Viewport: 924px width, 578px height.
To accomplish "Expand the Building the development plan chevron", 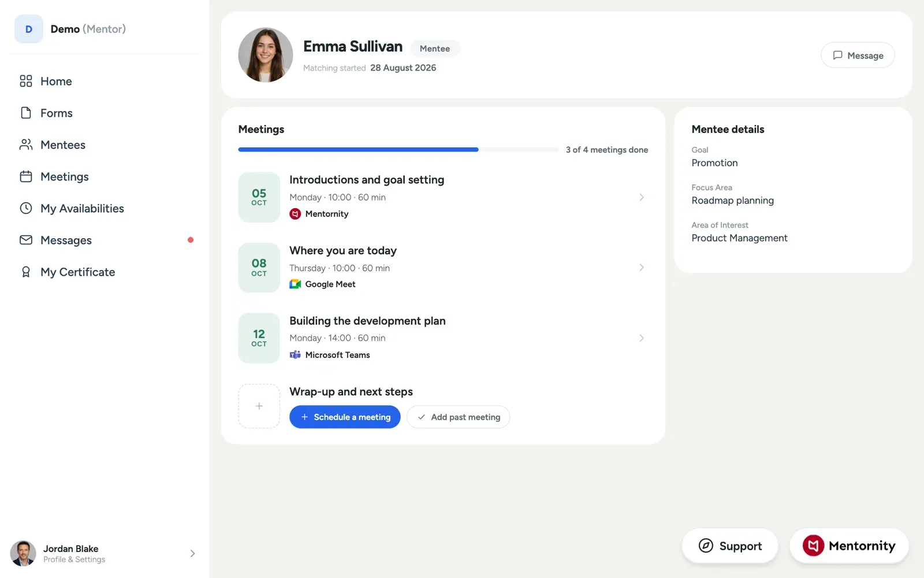I will [x=642, y=338].
